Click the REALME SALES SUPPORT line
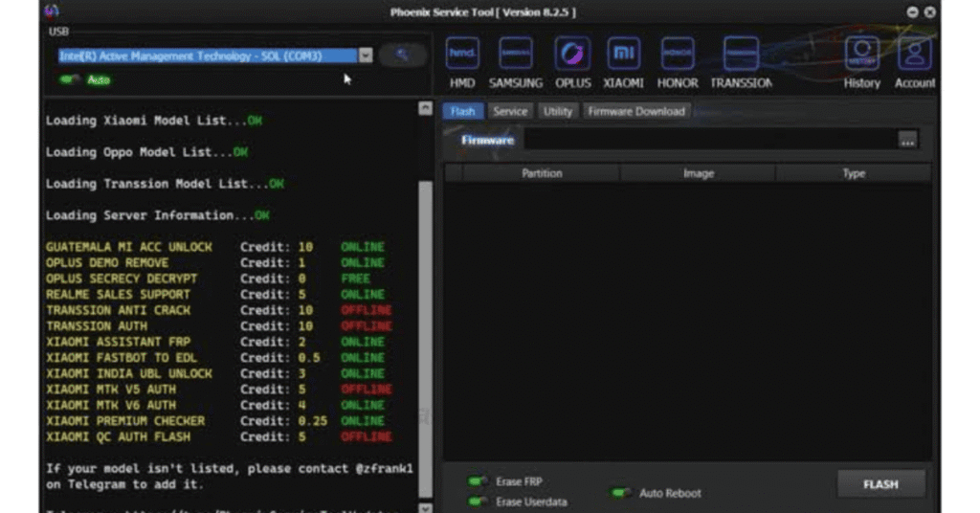 click(215, 294)
